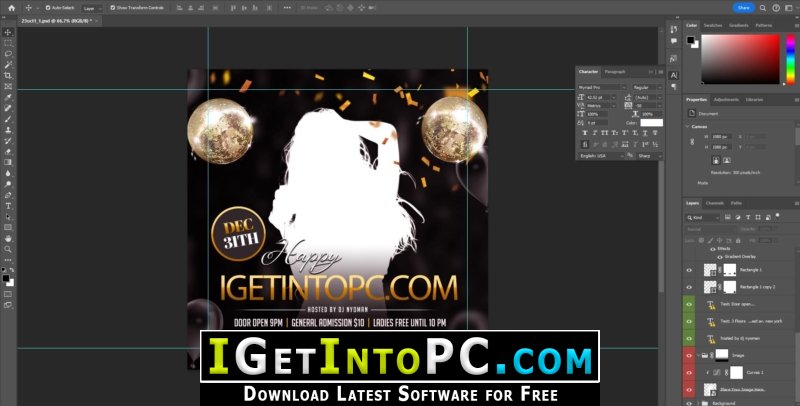This screenshot has height=406, width=800.
Task: Collapse the Canvas section in Properties
Action: (688, 126)
